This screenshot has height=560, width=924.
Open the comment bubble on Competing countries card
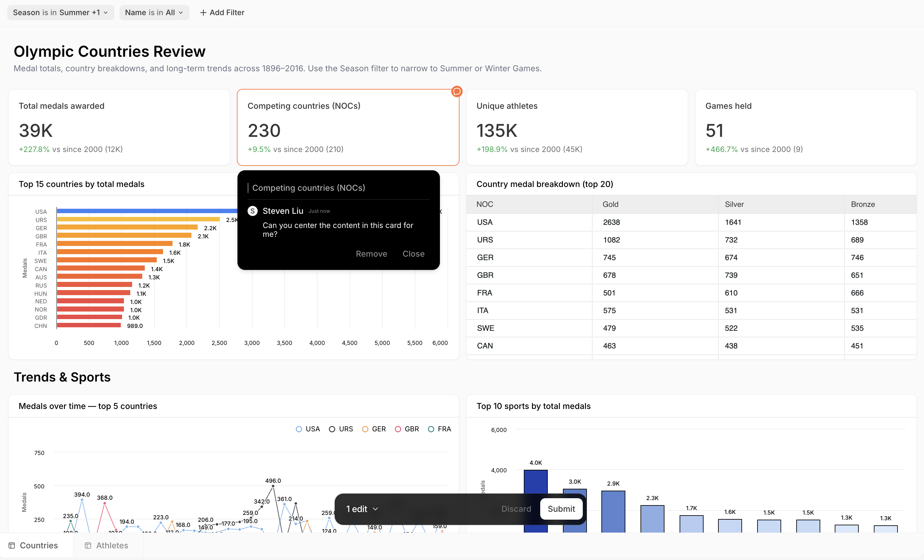[456, 91]
